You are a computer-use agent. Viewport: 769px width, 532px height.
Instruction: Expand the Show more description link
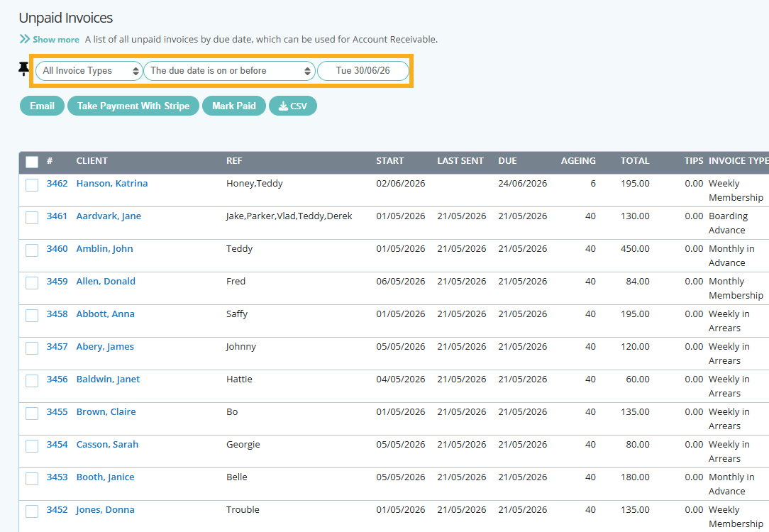56,40
